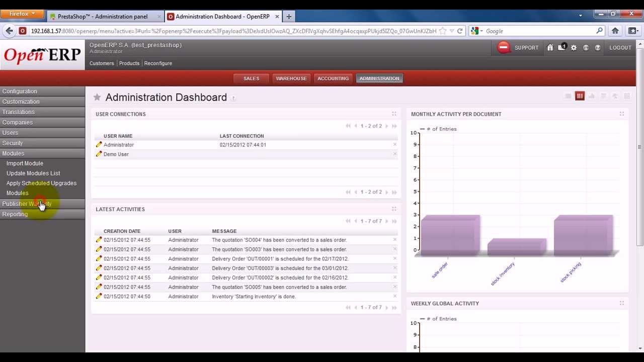Open Publisher Warranty sidebar section
Viewport: 644px width, 362px height.
(x=42, y=204)
